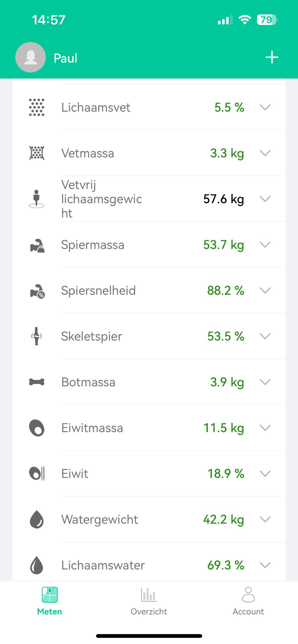The width and height of the screenshot is (298, 644).
Task: Tap the 53.7 kg Spiermassa value
Action: (x=223, y=245)
